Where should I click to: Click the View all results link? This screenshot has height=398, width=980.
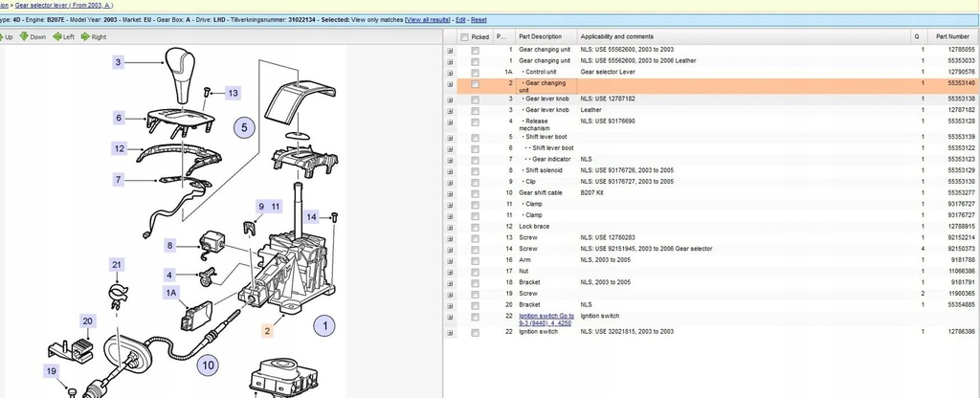point(428,20)
